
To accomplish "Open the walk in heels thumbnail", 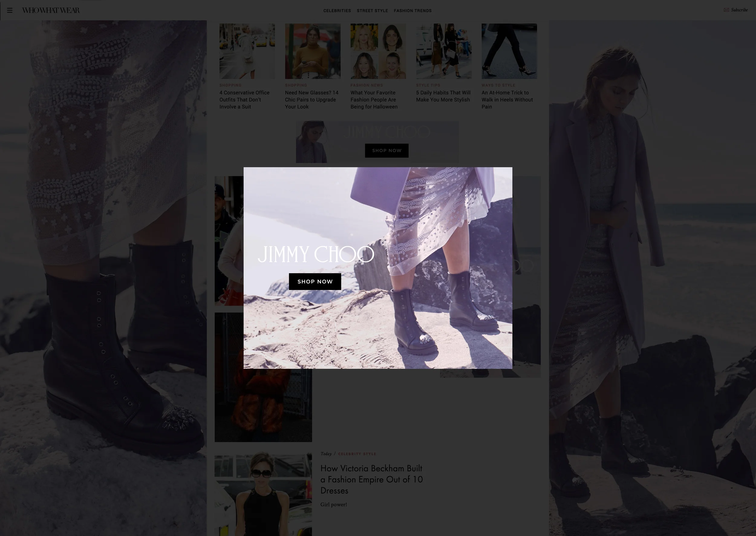I will coord(509,51).
